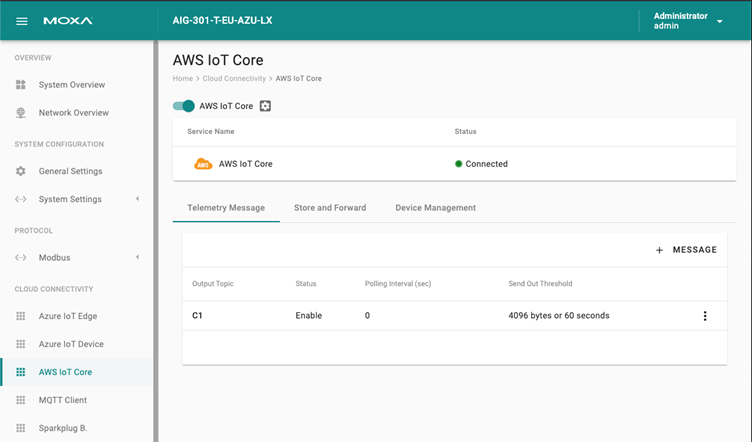Open Azure IoT Device in the sidebar

click(x=71, y=344)
